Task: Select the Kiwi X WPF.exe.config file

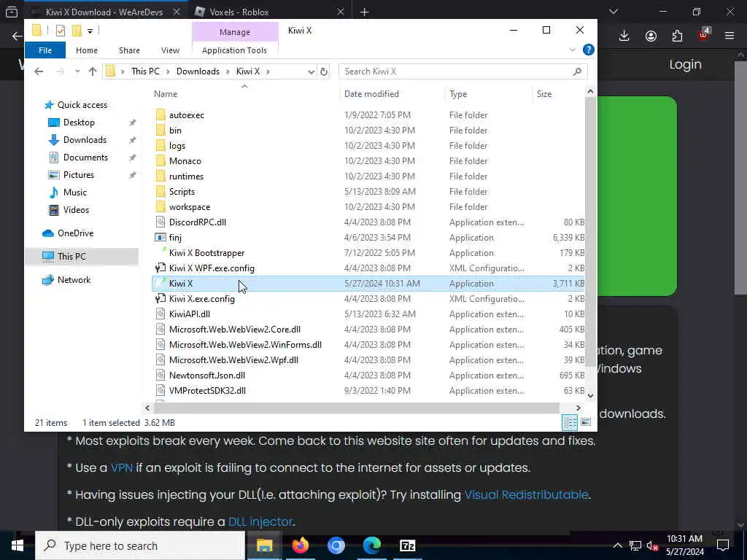Action: 212,268
